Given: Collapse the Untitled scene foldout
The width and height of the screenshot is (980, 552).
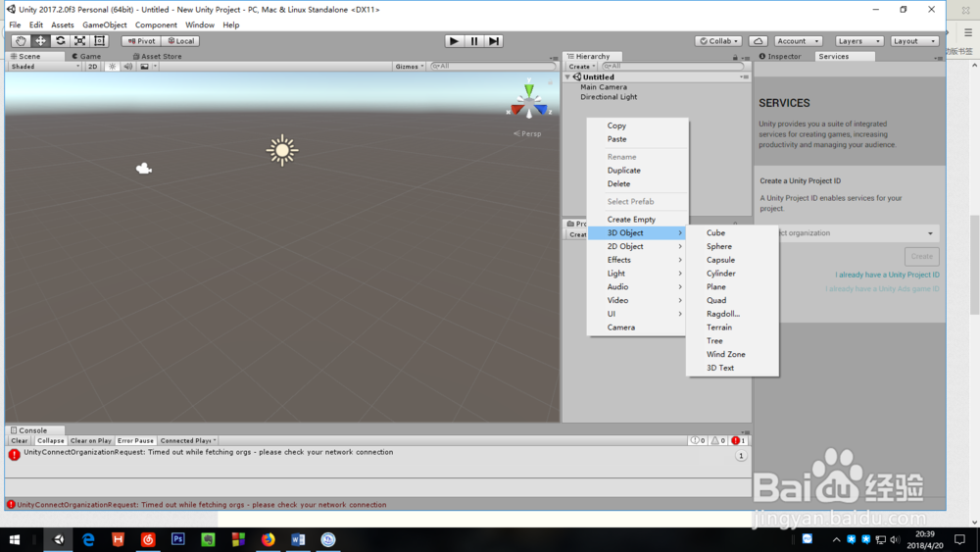Looking at the screenshot, I should (567, 76).
